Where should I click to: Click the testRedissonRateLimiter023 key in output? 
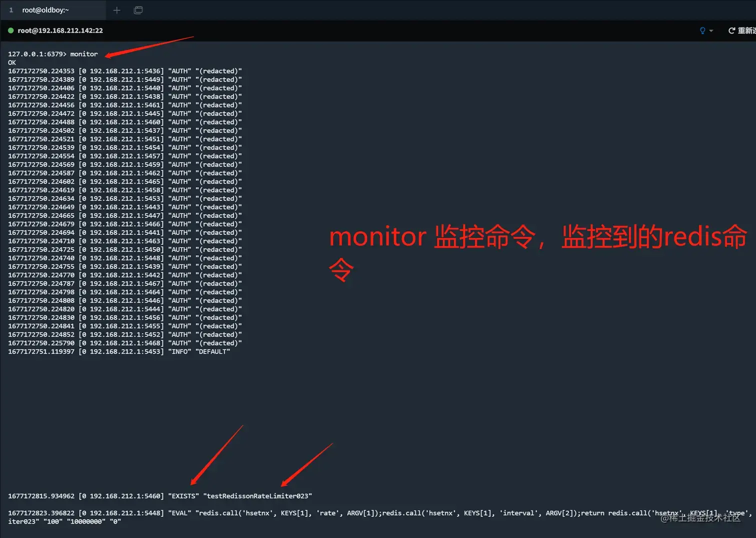click(258, 495)
